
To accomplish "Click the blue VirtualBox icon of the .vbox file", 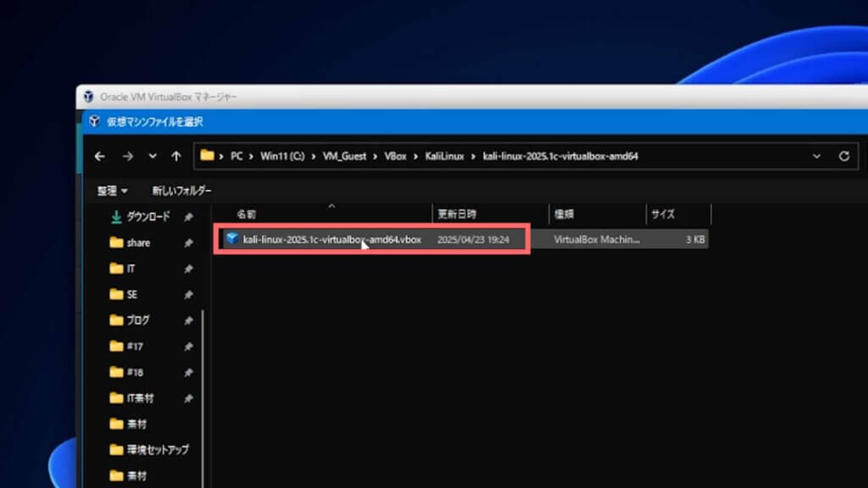I will [x=232, y=238].
